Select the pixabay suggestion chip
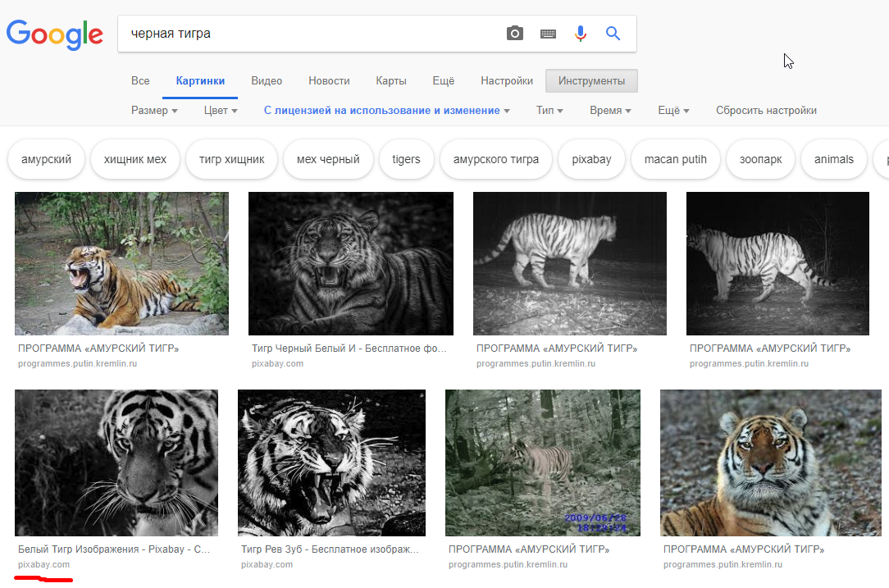 coord(591,160)
